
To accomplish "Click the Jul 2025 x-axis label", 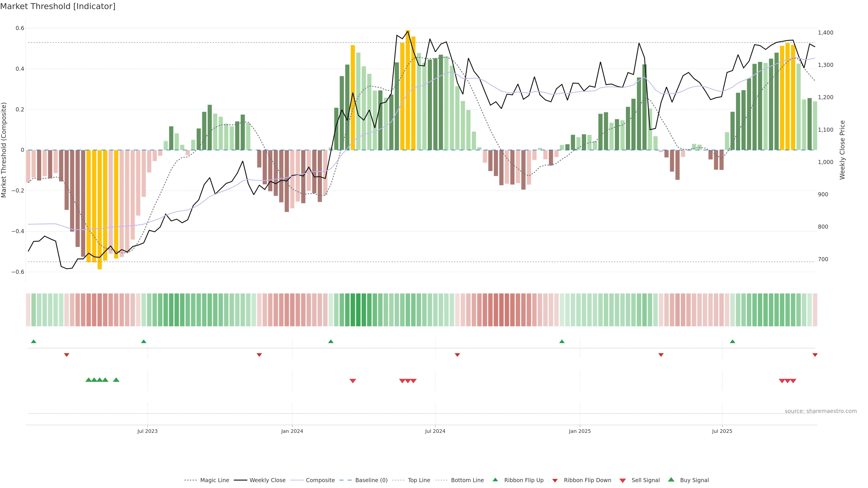I will [722, 431].
